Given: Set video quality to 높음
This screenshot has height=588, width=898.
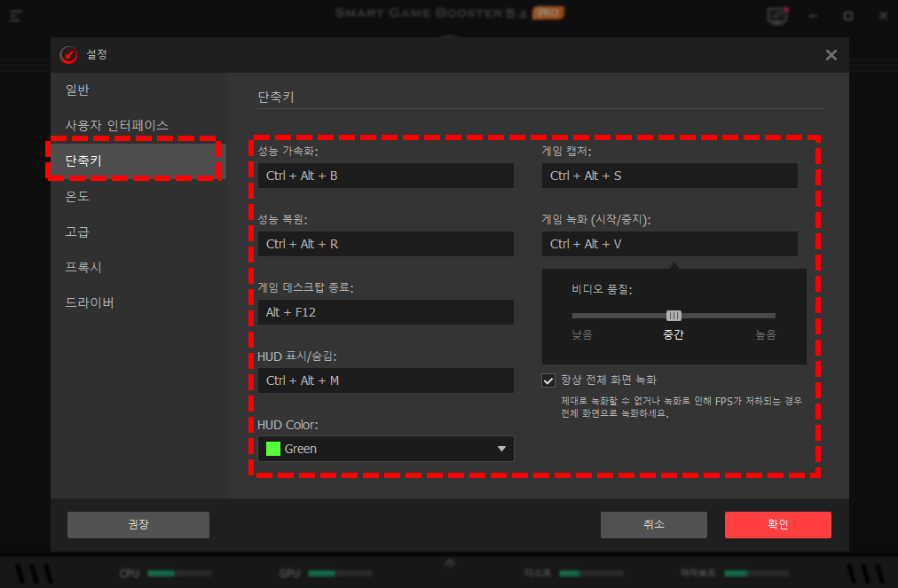Looking at the screenshot, I should pyautogui.click(x=765, y=335).
